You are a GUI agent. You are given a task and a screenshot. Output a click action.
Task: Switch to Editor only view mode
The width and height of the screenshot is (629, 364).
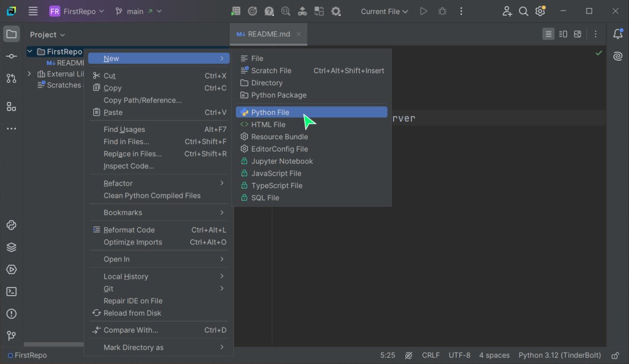coord(549,34)
